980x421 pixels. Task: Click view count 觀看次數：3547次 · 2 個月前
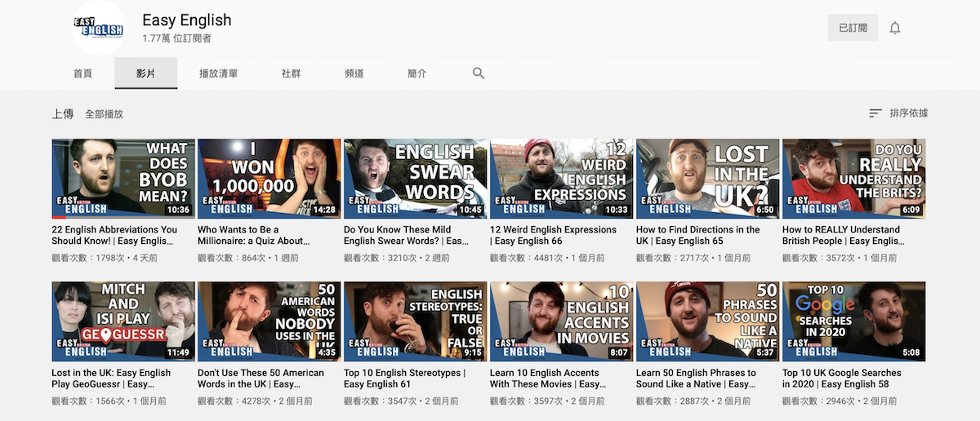(x=401, y=401)
